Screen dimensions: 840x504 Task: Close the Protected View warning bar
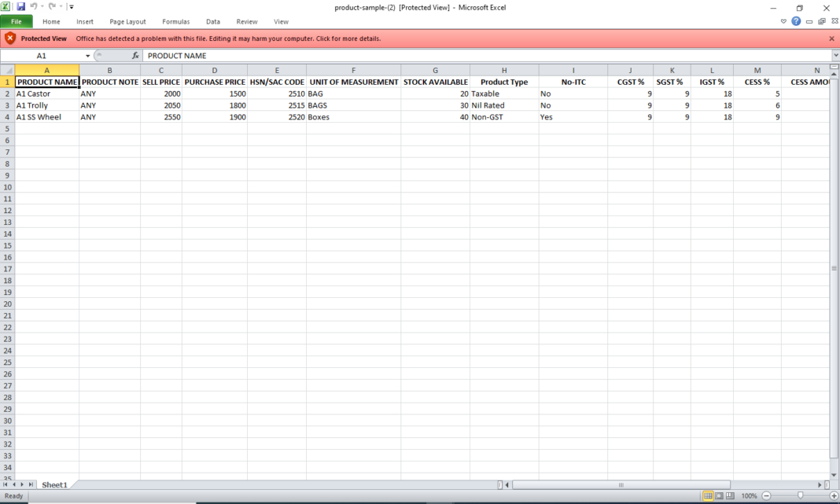click(831, 38)
